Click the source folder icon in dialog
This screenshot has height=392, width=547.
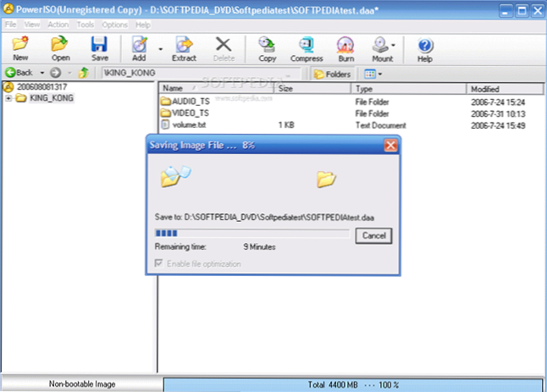pos(175,176)
